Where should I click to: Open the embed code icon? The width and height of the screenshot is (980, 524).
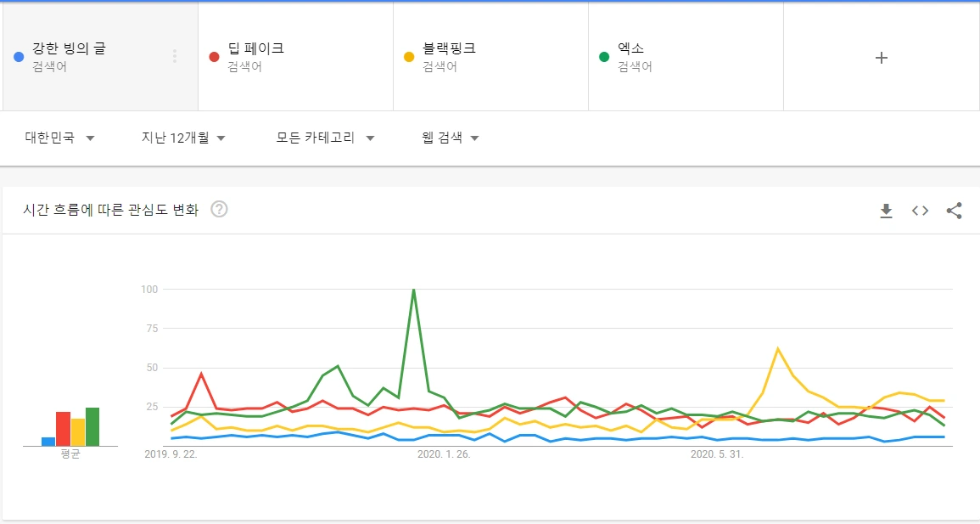click(x=920, y=211)
